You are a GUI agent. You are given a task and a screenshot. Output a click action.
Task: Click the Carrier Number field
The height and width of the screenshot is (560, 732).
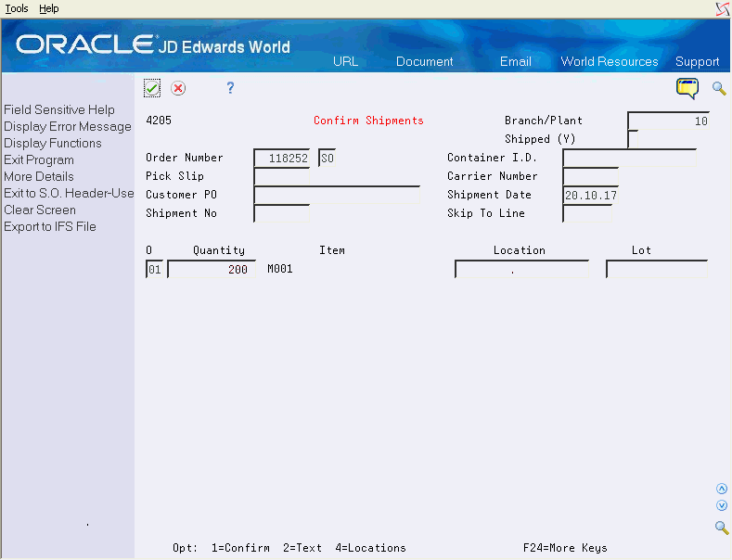pyautogui.click(x=591, y=176)
